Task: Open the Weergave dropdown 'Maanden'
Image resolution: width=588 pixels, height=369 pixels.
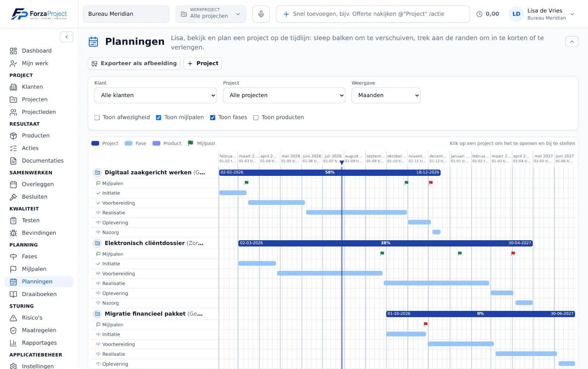Action: click(386, 95)
